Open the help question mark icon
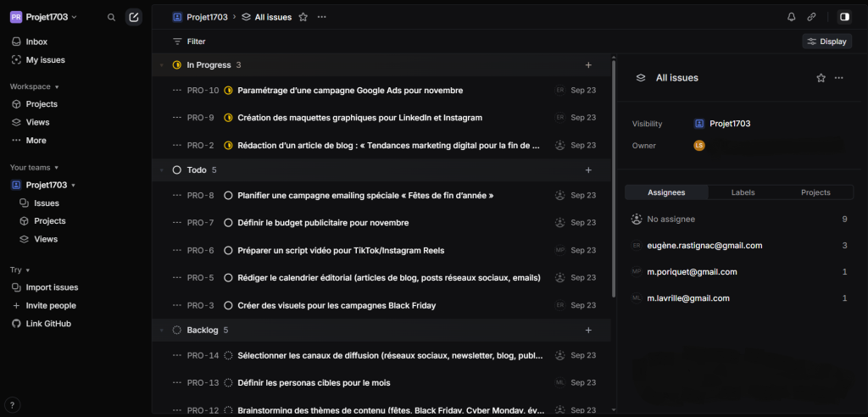 [x=13, y=405]
